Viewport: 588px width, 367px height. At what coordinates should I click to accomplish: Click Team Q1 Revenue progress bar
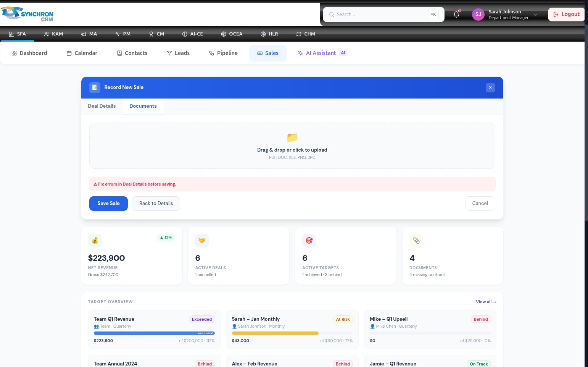pyautogui.click(x=154, y=333)
